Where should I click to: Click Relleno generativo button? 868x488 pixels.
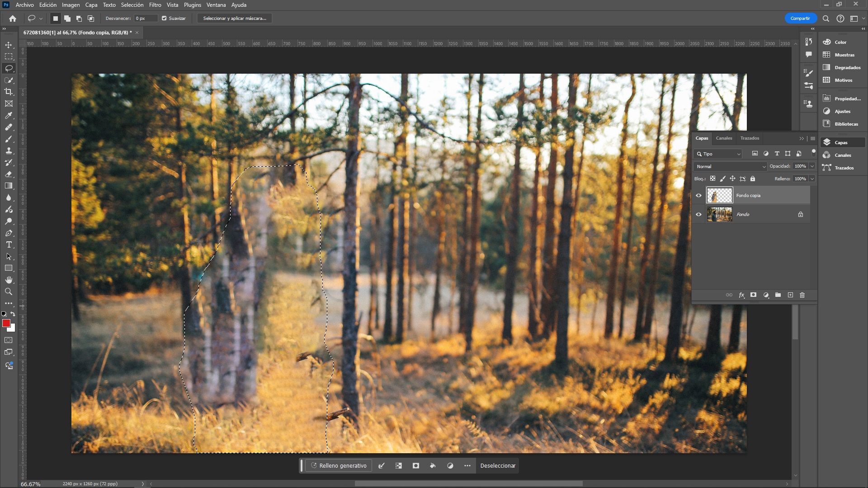click(x=339, y=466)
